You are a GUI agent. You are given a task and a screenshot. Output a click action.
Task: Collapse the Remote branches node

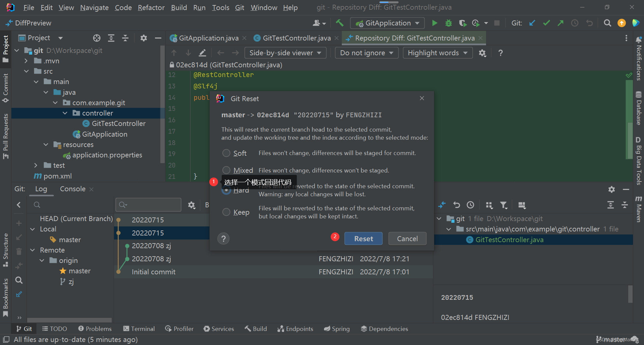pos(33,250)
